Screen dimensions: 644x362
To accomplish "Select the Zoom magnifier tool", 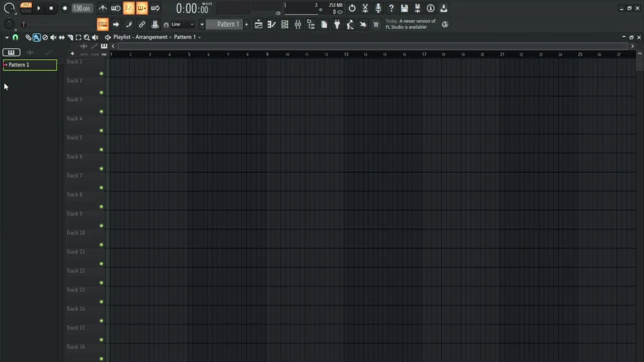I will [87, 37].
